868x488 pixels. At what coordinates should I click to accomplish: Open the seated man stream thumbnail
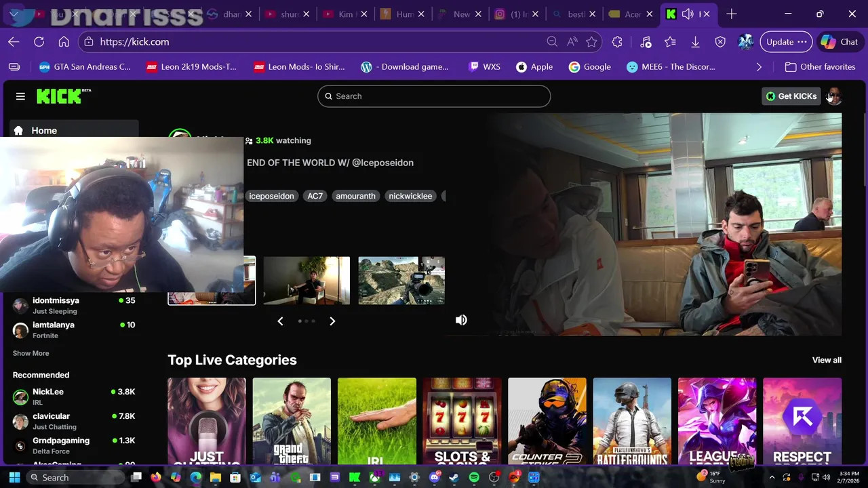(307, 281)
